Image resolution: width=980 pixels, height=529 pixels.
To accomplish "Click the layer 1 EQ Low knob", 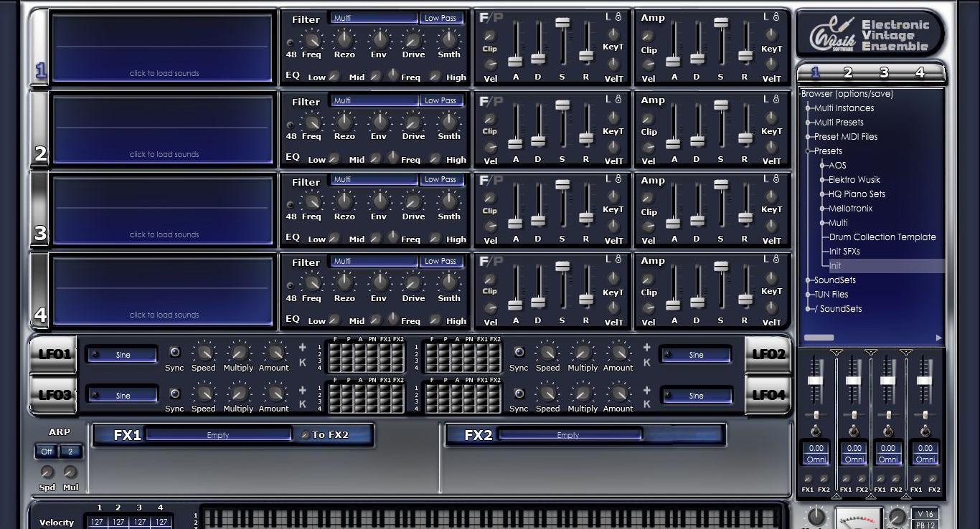I will tap(334, 76).
